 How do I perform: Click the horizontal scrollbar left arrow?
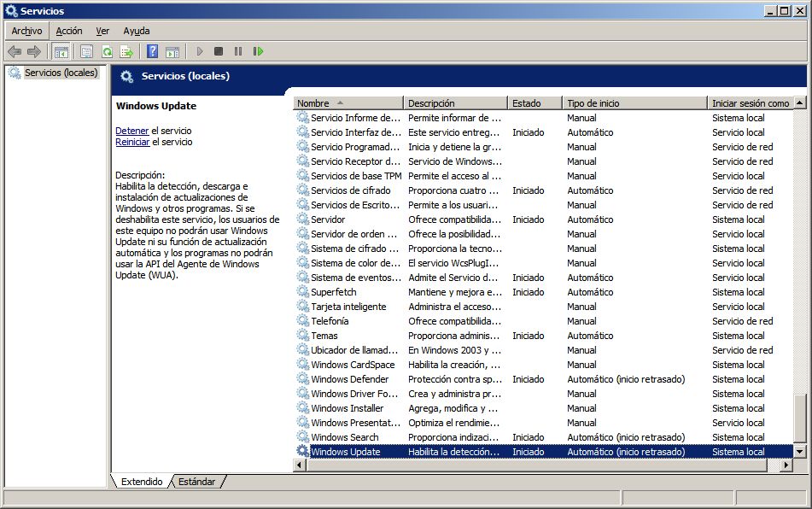point(300,465)
